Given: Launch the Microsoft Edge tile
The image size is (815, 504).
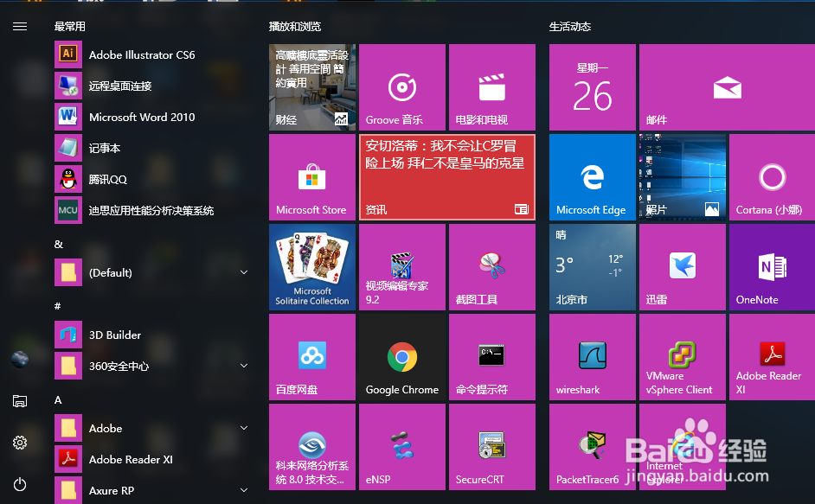Looking at the screenshot, I should (593, 177).
